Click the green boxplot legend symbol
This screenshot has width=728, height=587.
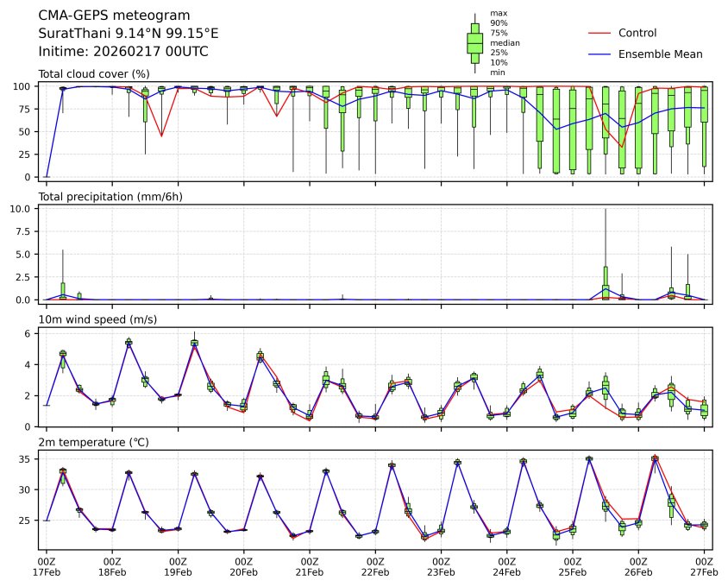point(474,43)
